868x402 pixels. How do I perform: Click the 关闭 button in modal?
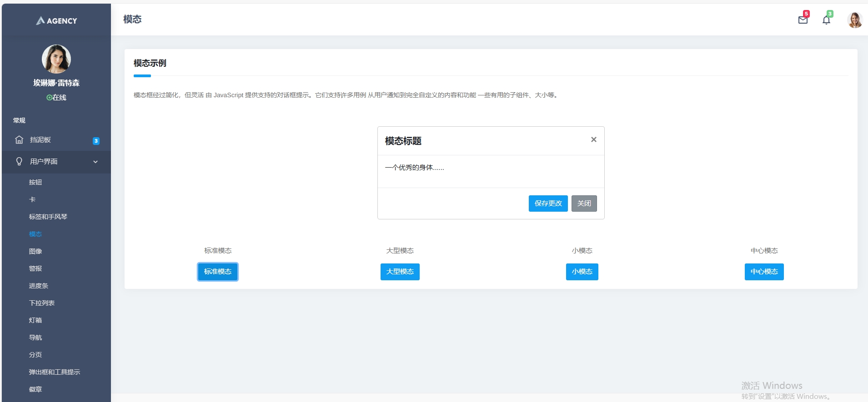coord(584,203)
